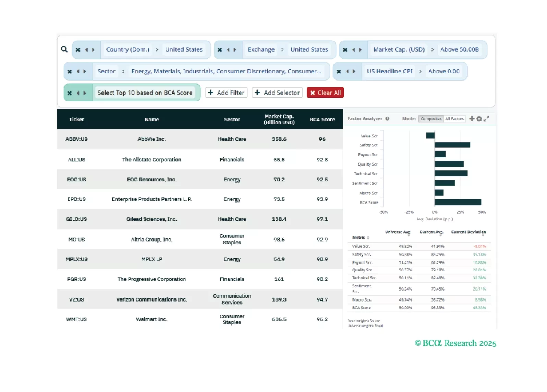Viewport: 547px width, 392px height.
Task: Click the Add Filter button
Action: click(226, 93)
